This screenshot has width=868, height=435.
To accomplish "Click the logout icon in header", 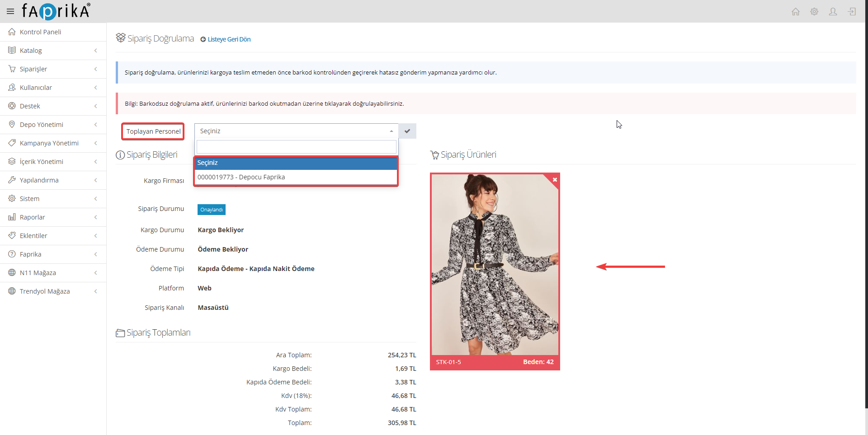I will click(x=852, y=12).
